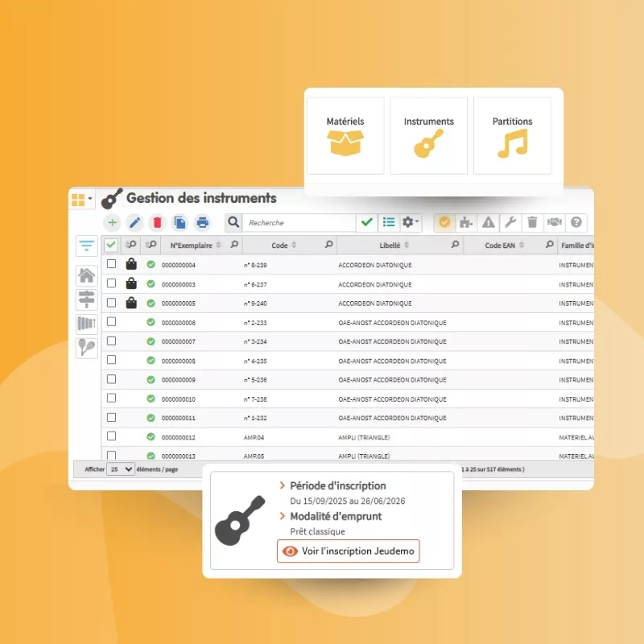Click into the Recherche search field
Screen dimensions: 644x644
click(x=298, y=223)
